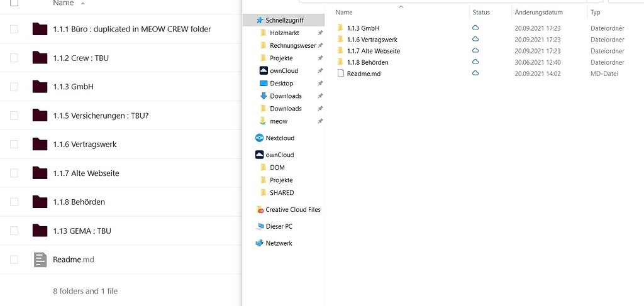Click ownCloud drive icon above DOM folder
This screenshot has width=644, height=306.
(x=259, y=155)
